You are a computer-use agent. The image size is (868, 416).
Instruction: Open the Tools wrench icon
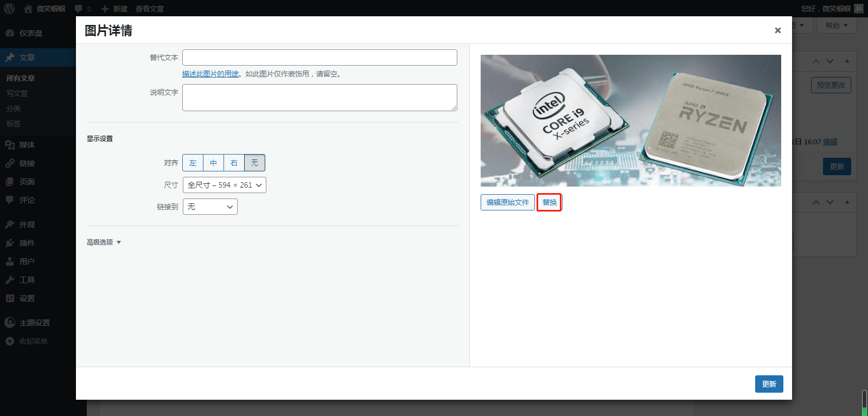coord(10,280)
